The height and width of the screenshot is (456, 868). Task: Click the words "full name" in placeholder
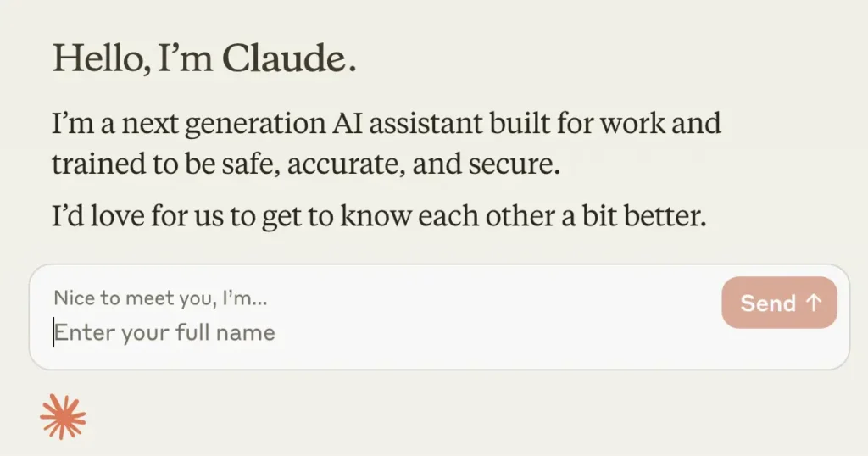click(225, 331)
